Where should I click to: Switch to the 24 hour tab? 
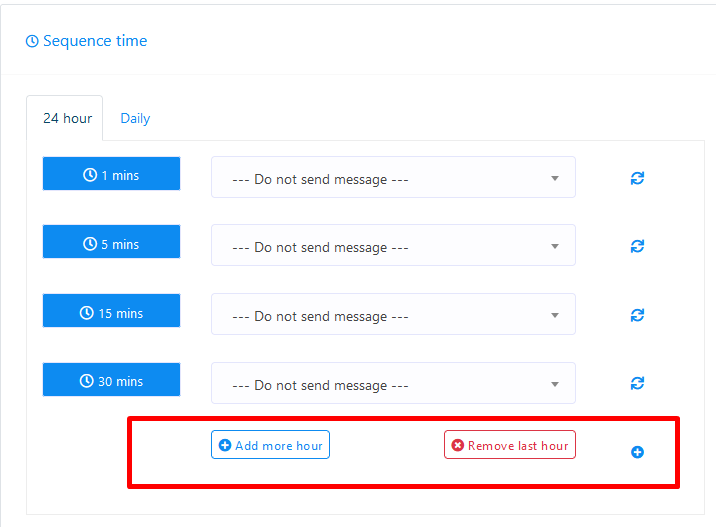tap(67, 118)
